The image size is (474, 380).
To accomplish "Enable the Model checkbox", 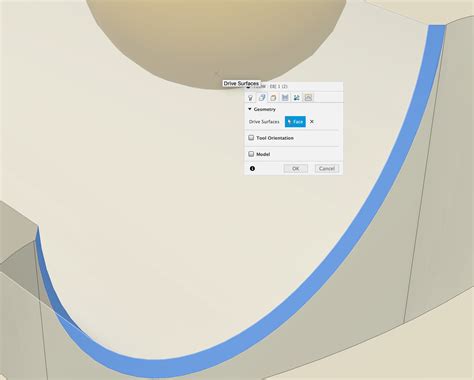I will (x=251, y=154).
